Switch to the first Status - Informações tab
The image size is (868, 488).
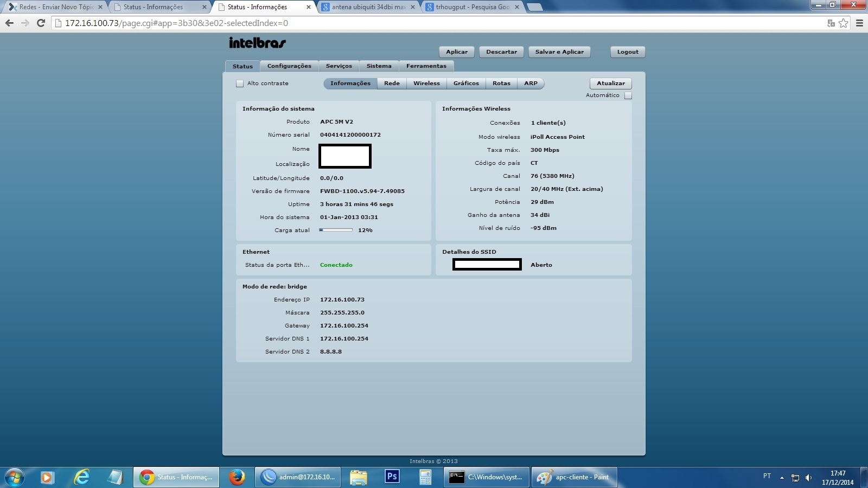click(x=158, y=7)
